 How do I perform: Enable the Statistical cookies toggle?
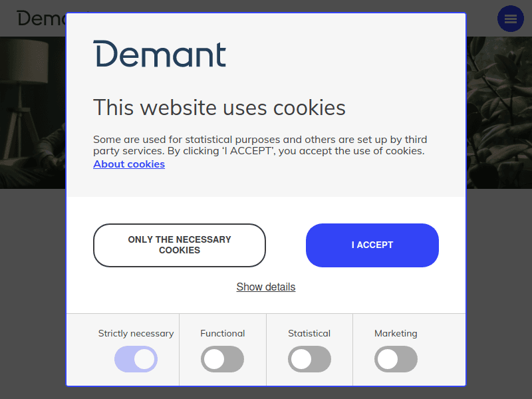point(309,359)
